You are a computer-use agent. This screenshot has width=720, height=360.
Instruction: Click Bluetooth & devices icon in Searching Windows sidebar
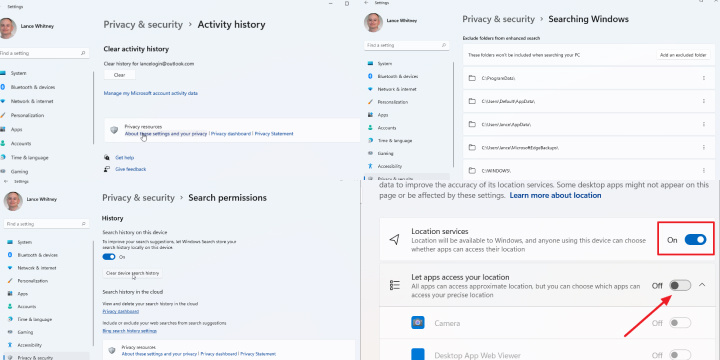pyautogui.click(x=370, y=76)
